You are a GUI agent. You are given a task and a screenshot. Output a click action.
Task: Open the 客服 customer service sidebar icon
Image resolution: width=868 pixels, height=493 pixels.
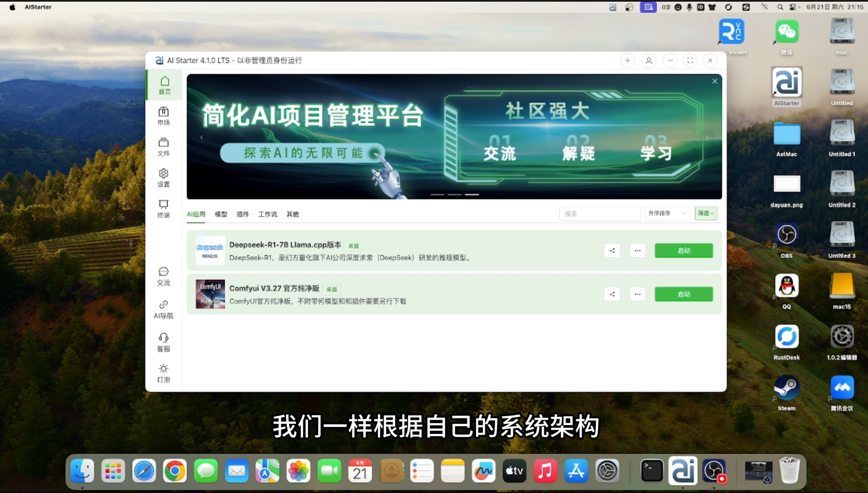(163, 343)
